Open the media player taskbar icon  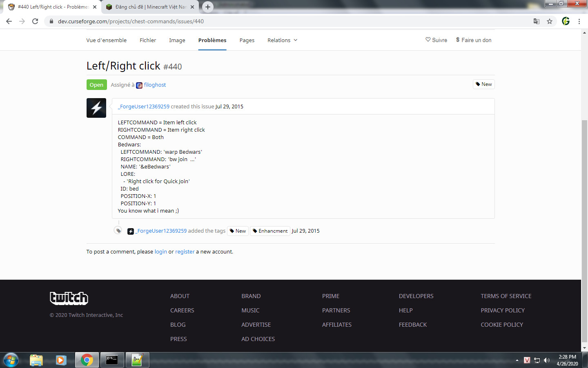[61, 360]
